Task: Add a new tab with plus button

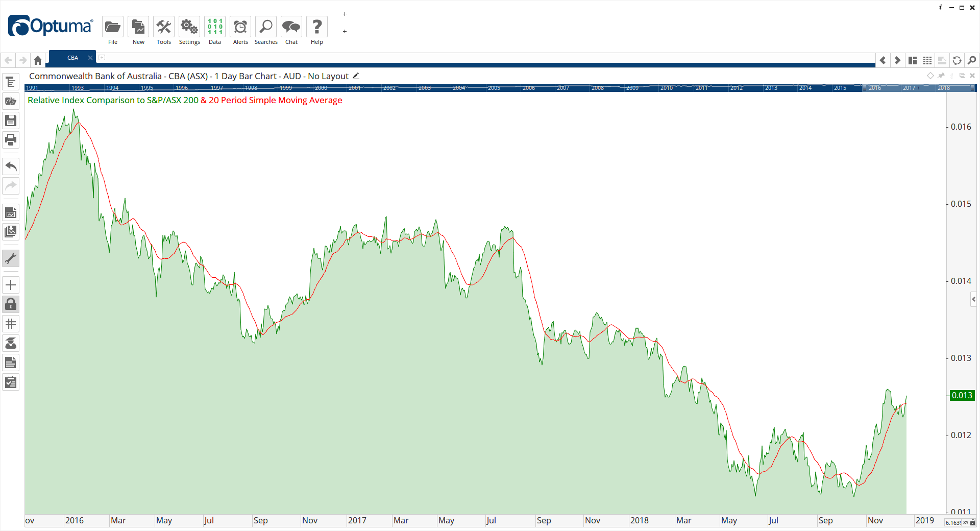Action: click(102, 58)
